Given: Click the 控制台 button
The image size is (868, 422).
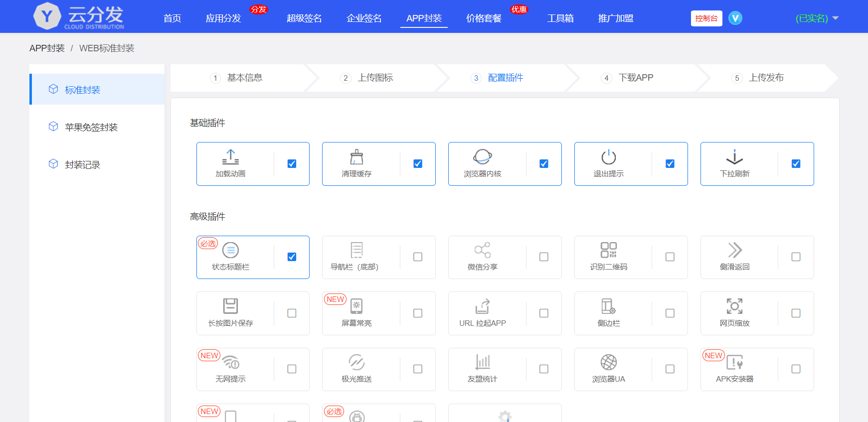Looking at the screenshot, I should pos(706,18).
